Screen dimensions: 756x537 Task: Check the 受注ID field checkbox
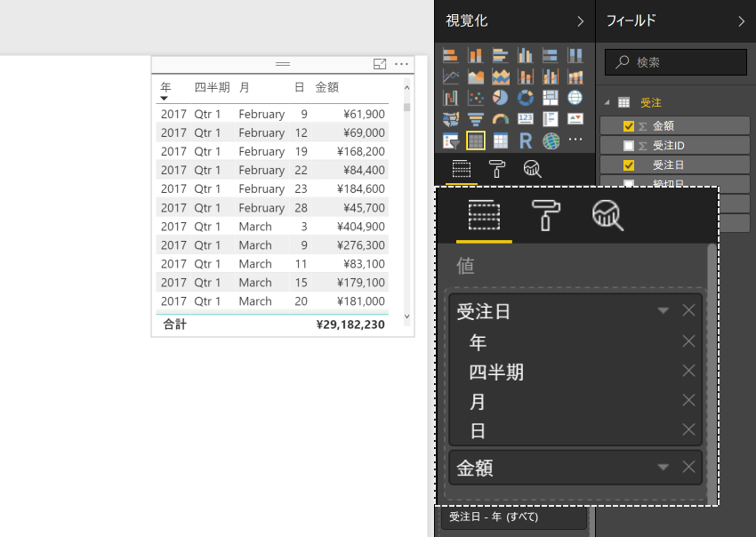tap(628, 146)
